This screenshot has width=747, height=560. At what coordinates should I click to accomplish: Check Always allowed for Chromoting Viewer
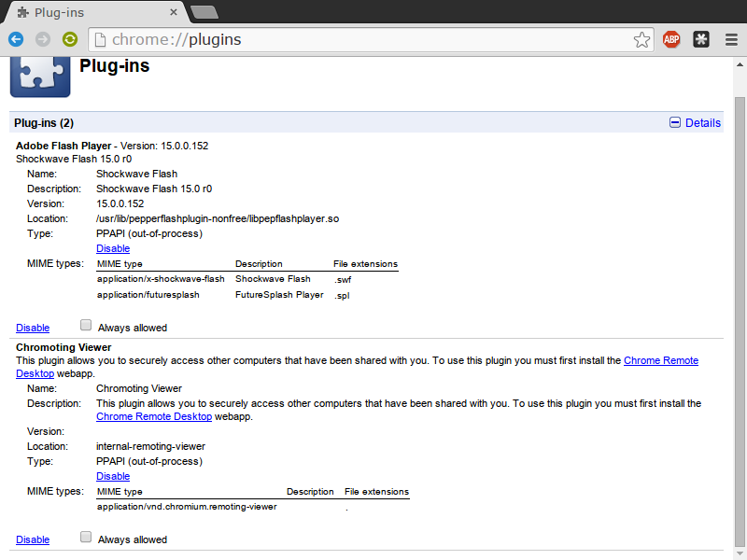coord(86,537)
